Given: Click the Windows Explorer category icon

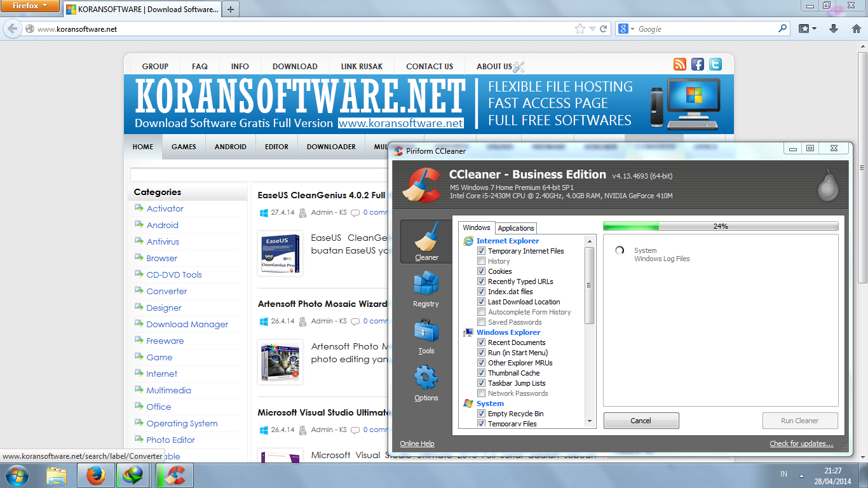Looking at the screenshot, I should coord(468,332).
